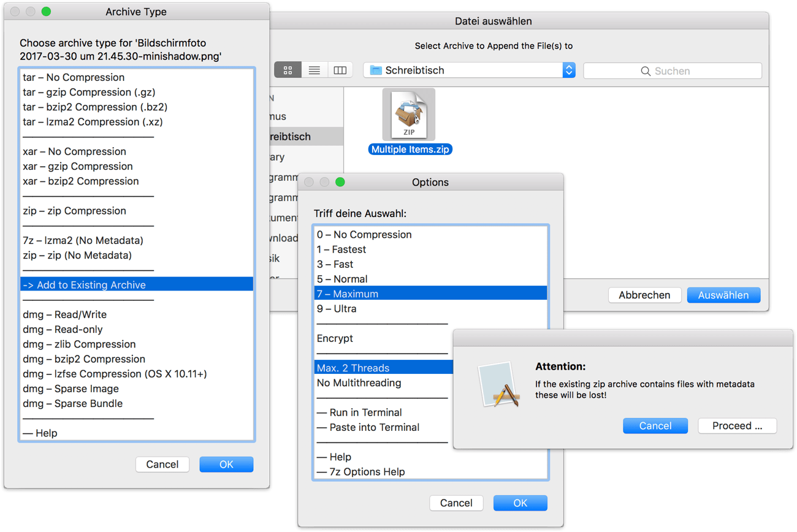The height and width of the screenshot is (532, 797).
Task: Select tar – gzip Compression (.gz)
Action: 137,92
